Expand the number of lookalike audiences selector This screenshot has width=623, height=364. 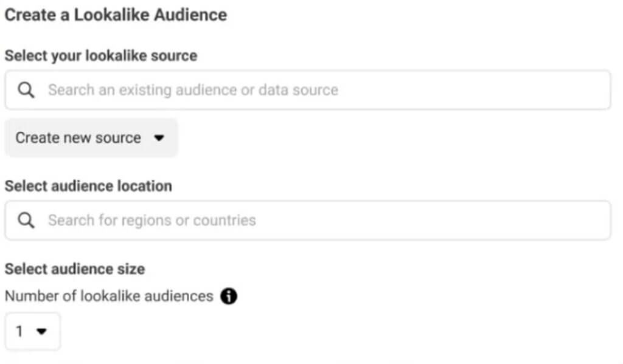32,331
